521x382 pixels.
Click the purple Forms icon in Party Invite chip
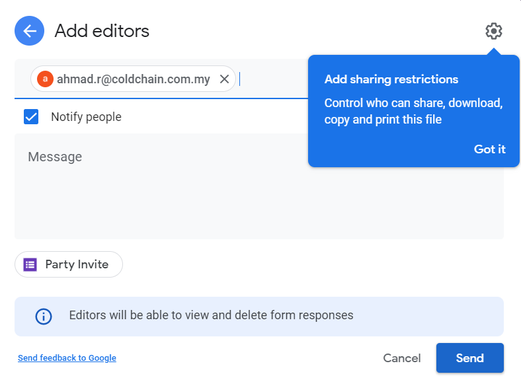pyautogui.click(x=30, y=265)
